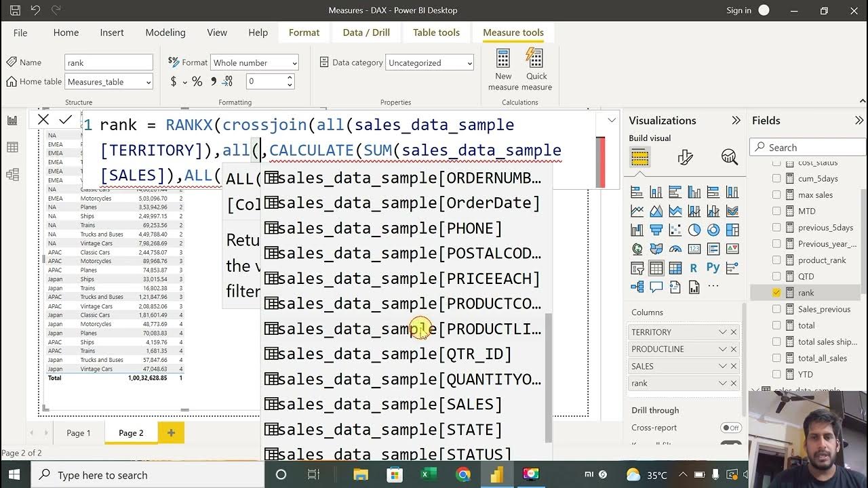Toggle the Cross-report drill through switch
Viewport: 868px width, 488px height.
[x=730, y=428]
